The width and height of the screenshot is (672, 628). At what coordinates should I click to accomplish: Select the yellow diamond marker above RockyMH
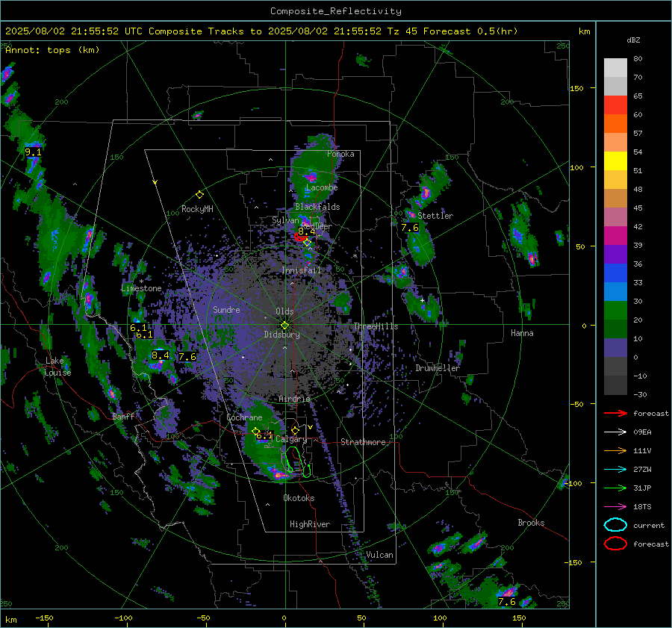click(x=199, y=195)
